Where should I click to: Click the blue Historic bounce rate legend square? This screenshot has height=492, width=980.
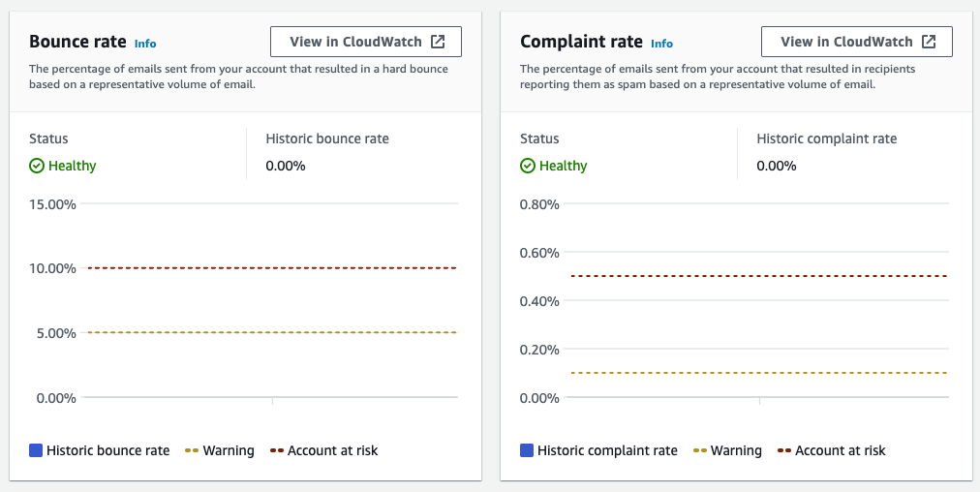click(x=36, y=450)
